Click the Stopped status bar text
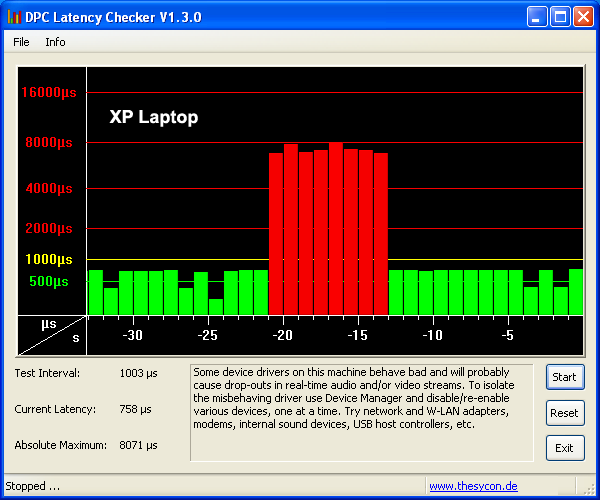The width and height of the screenshot is (600, 500). pos(33,486)
